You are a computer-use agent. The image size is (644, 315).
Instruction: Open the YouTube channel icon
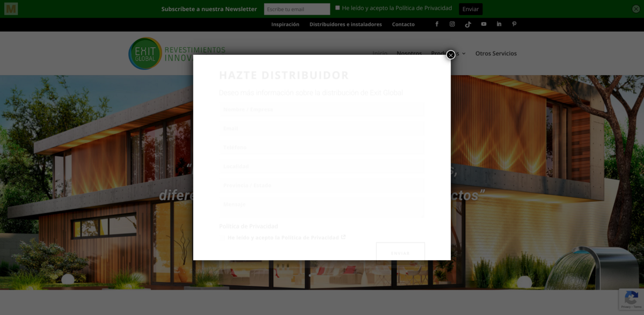coord(484,24)
